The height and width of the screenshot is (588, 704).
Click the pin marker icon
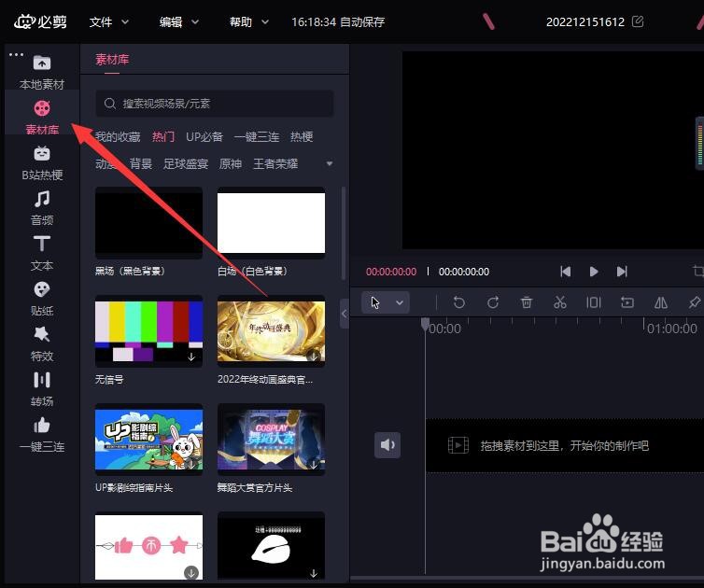coord(694,302)
